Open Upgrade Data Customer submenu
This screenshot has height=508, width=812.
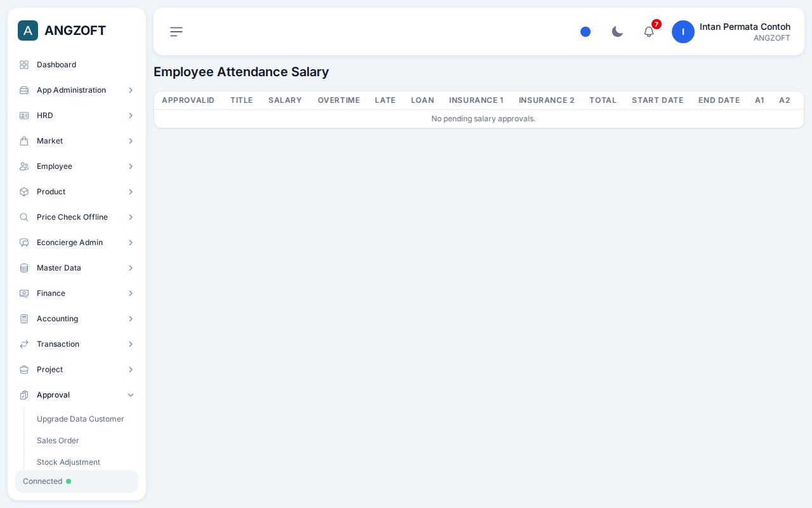81,419
